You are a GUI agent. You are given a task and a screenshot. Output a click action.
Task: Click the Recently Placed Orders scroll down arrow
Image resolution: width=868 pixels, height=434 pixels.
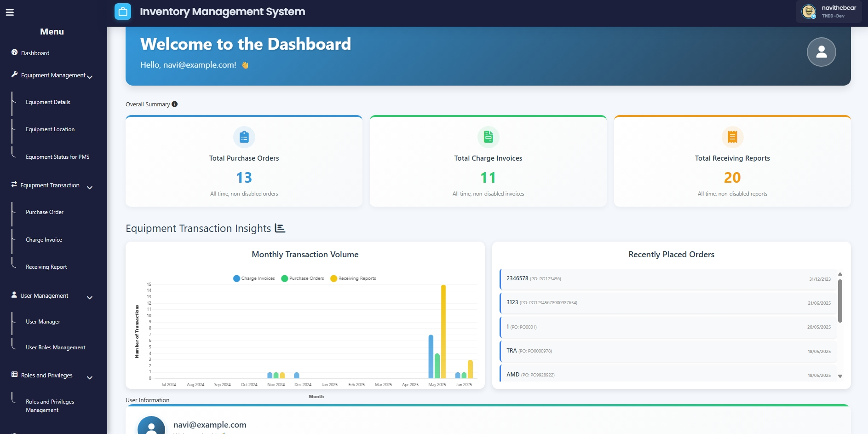[x=840, y=376]
